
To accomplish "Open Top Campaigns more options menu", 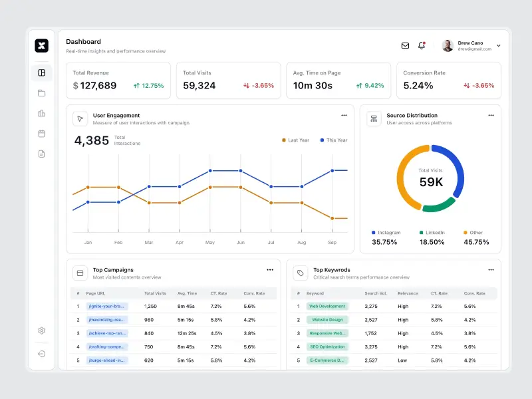I will (x=270, y=270).
